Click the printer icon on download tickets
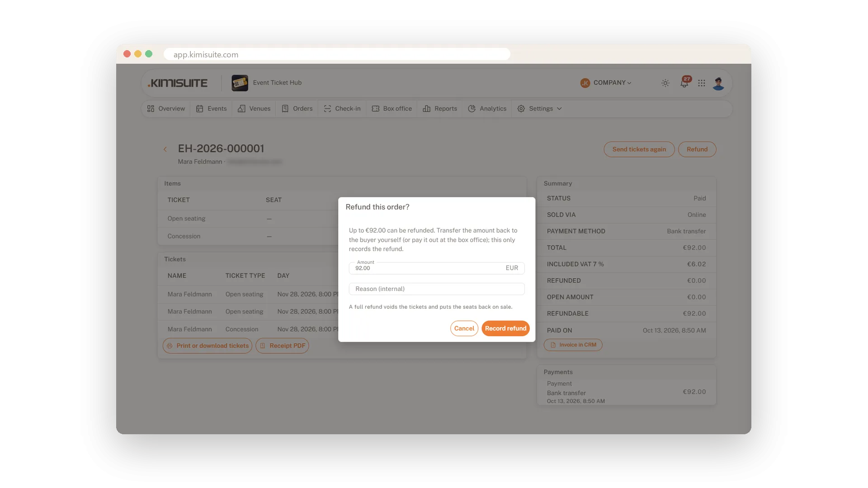868x488 pixels. pos(170,346)
